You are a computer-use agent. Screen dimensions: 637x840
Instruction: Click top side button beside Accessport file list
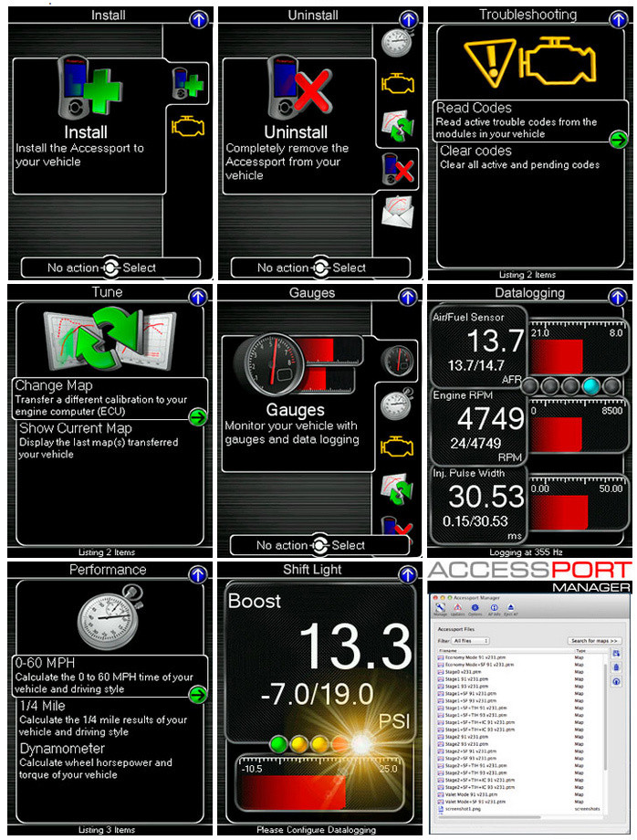coord(616,654)
